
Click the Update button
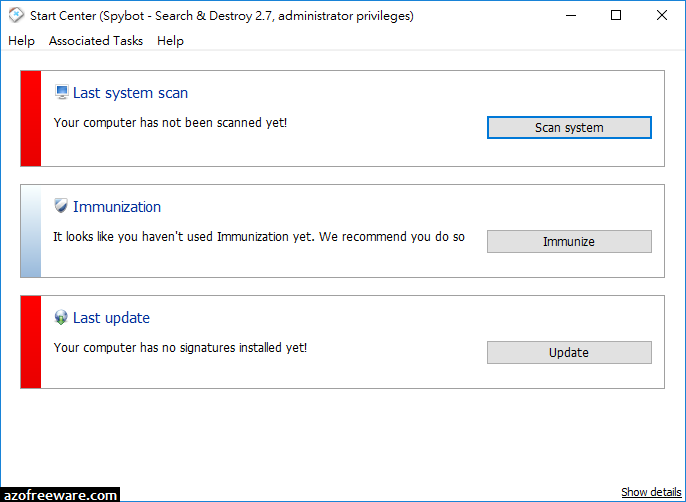(569, 352)
